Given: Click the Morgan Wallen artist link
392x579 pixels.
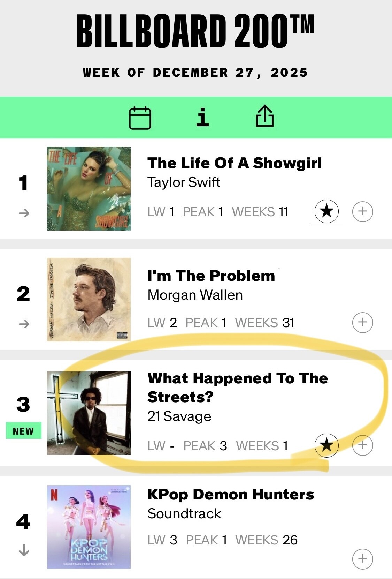Looking at the screenshot, I should click(195, 295).
